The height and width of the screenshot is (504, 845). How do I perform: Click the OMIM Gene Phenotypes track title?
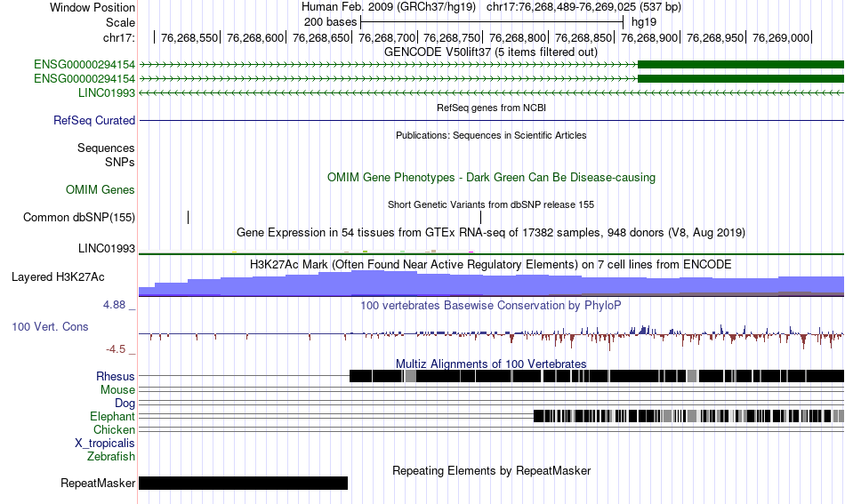(492, 177)
